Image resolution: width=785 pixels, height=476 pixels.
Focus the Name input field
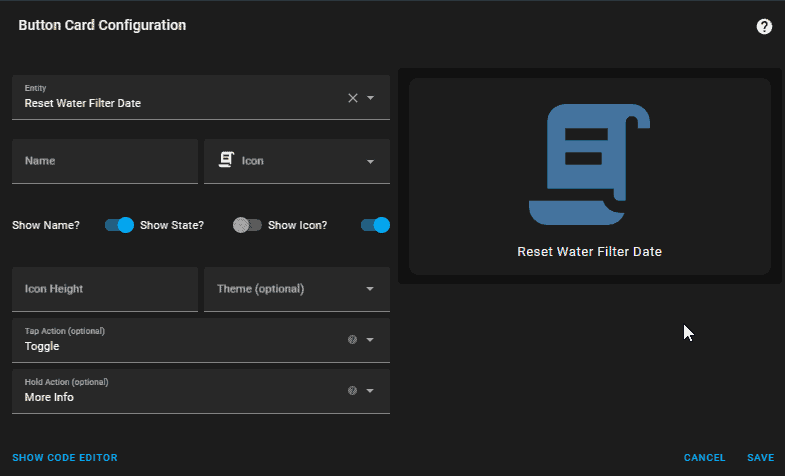click(x=105, y=161)
